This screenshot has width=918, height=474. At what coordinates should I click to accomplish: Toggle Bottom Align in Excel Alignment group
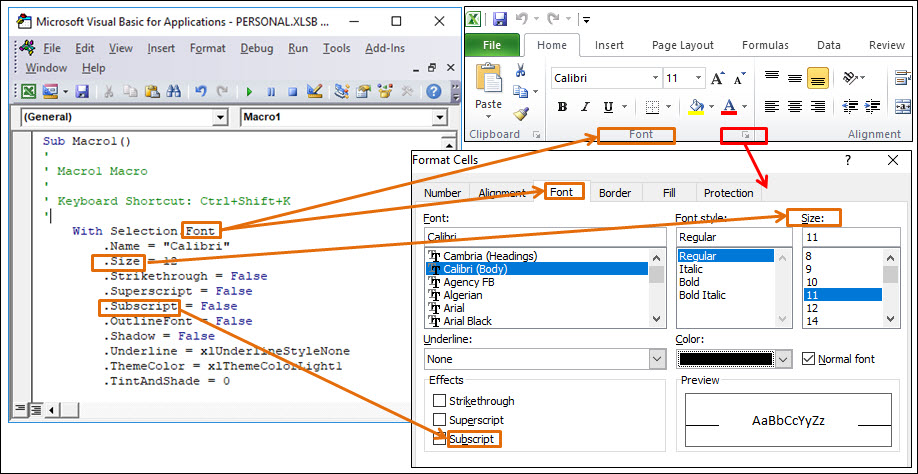(x=817, y=78)
